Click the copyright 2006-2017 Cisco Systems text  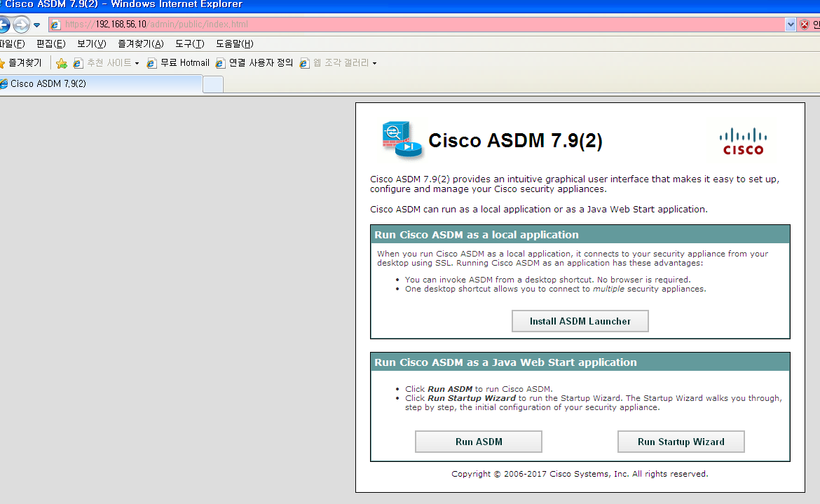click(580, 474)
